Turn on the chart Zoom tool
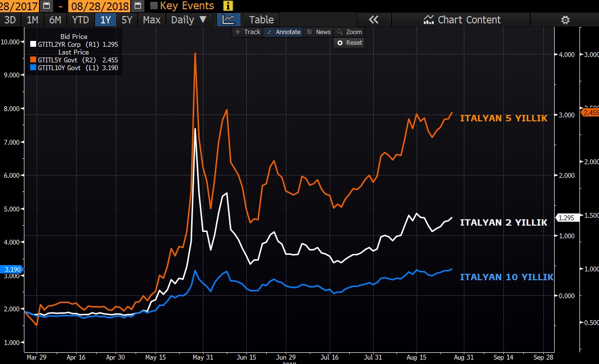 tap(349, 32)
